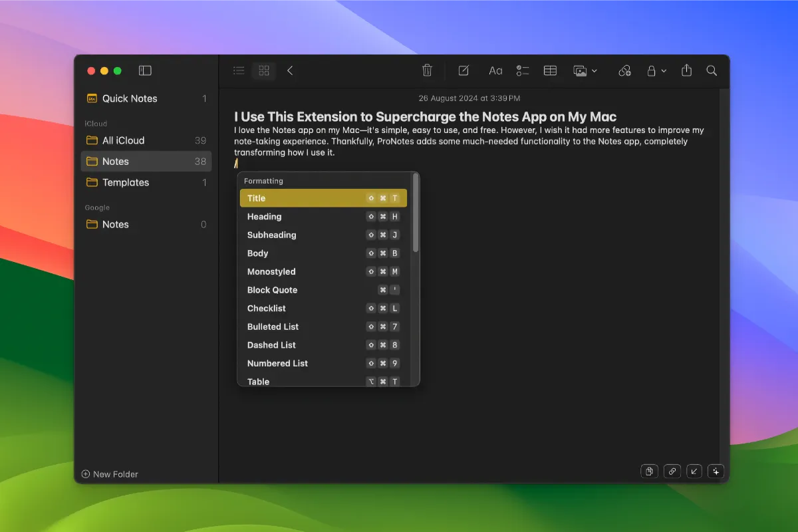The width and height of the screenshot is (798, 532).
Task: Toggle the sidebar visibility
Action: point(145,70)
